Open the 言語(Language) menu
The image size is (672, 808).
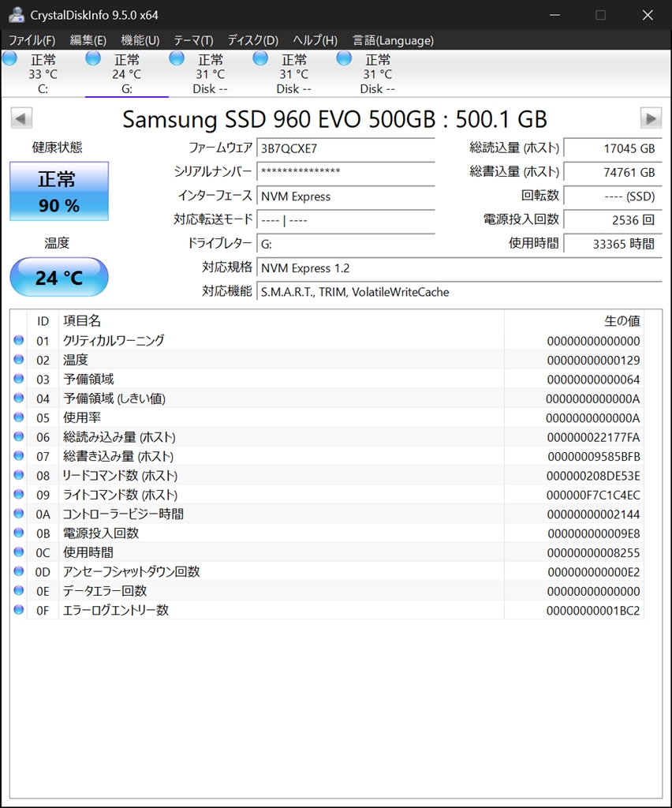click(393, 40)
